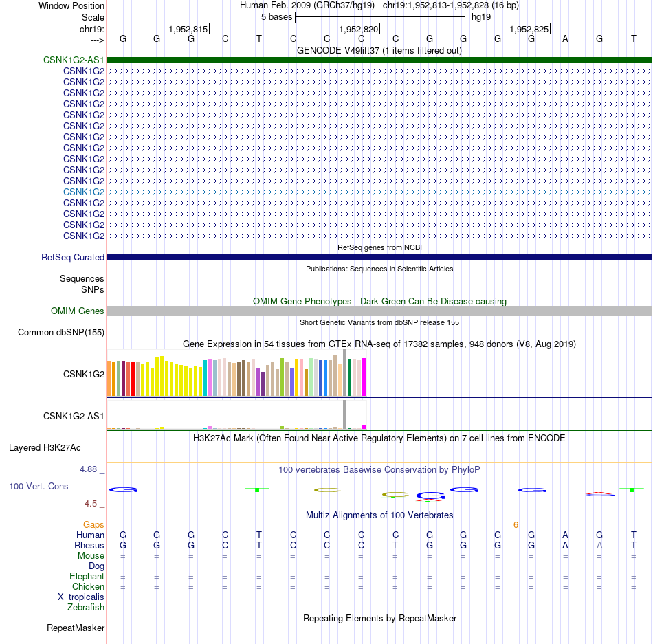The width and height of the screenshot is (653, 644).
Task: Click the ---> sequence direction arrow label
Action: tap(97, 40)
